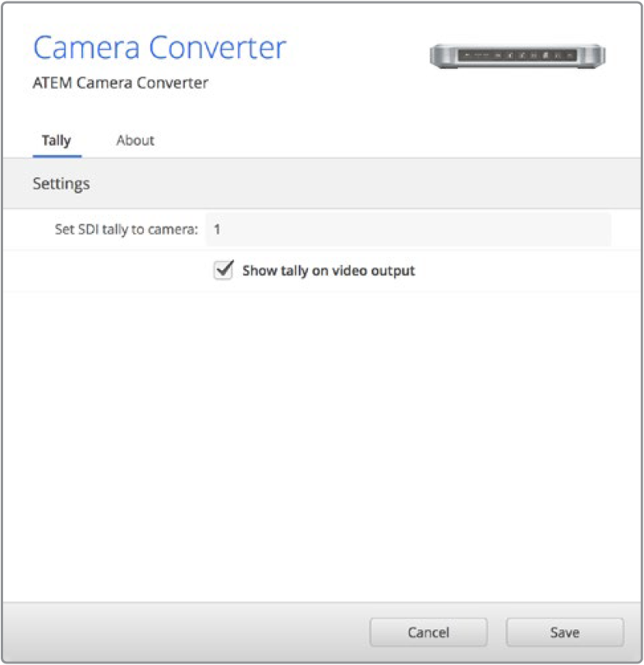
Task: Click the ATEM Camera Converter subtitle
Action: point(121,83)
